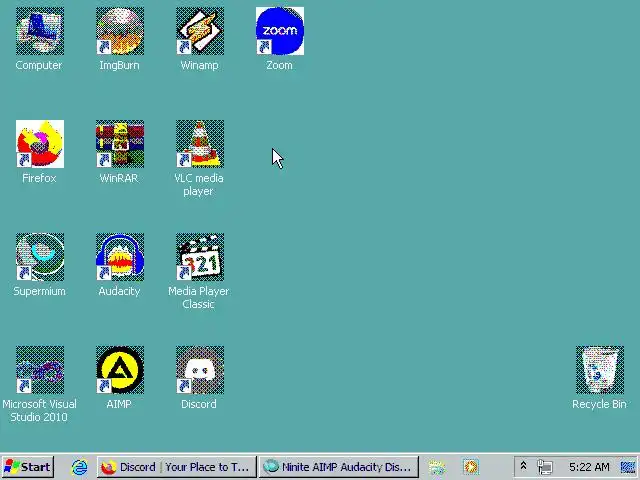Click the show desktop button at taskbar end
Screen dimensions: 640x480
tap(628, 467)
